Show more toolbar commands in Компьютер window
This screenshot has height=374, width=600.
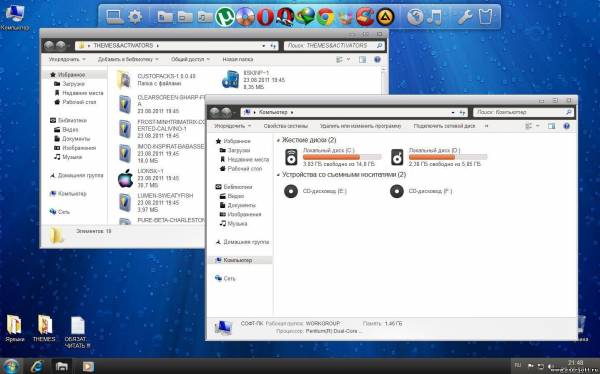(486, 126)
